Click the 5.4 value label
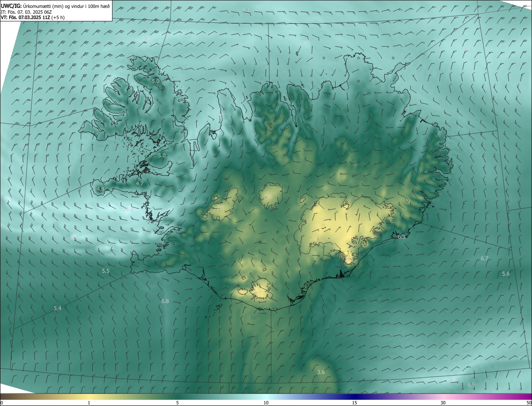The height and width of the screenshot is (406, 532). click(x=57, y=308)
